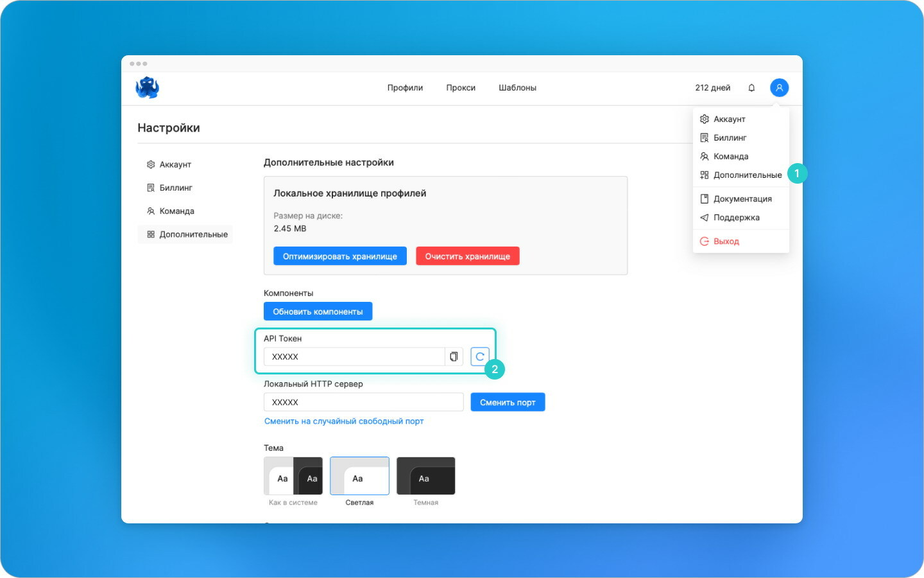Click the Локальное хранилище профилей heading
The width and height of the screenshot is (924, 578).
click(x=350, y=193)
